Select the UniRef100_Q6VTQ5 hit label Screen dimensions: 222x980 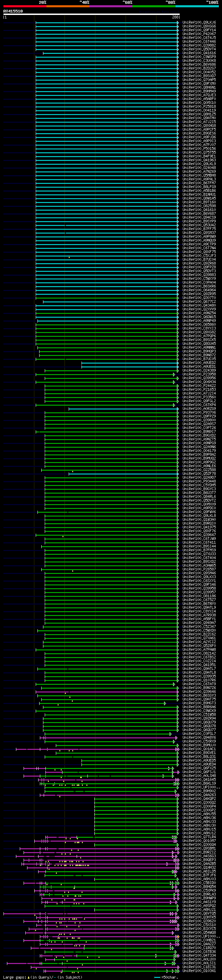point(199,913)
